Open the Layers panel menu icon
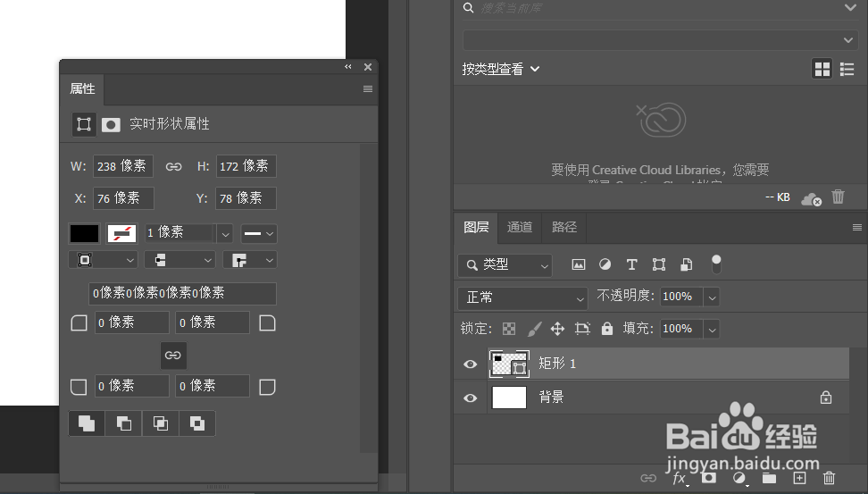The image size is (868, 494). [857, 227]
